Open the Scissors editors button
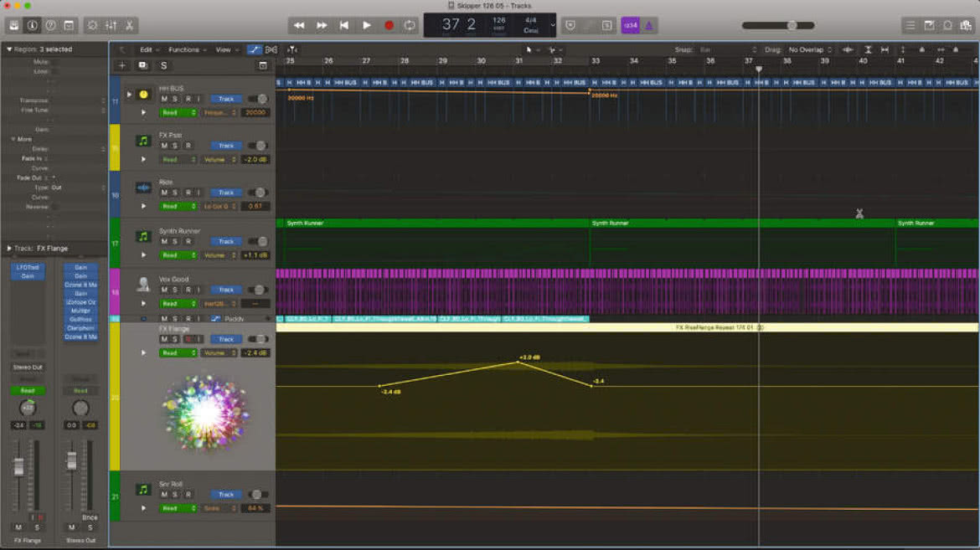The image size is (980, 550). 129,26
